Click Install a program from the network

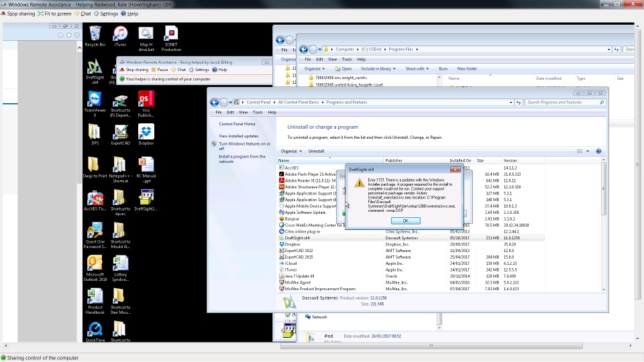pos(242,159)
